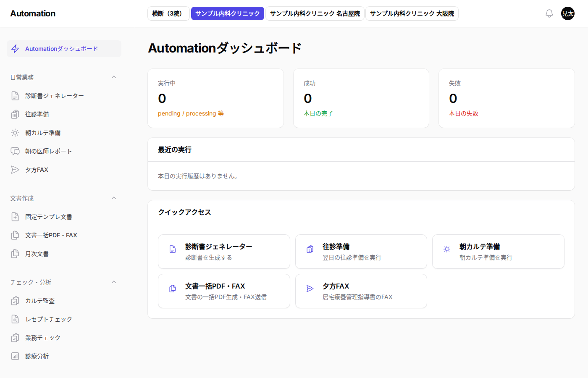This screenshot has width=588, height=378.
Task: Go to 月次文書 in the sidebar
Action: (x=64, y=254)
